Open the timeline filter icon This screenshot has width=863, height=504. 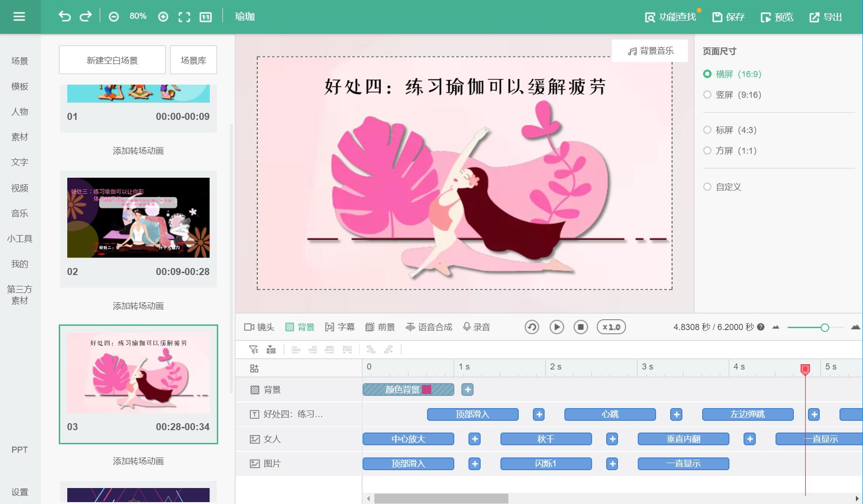tap(253, 349)
